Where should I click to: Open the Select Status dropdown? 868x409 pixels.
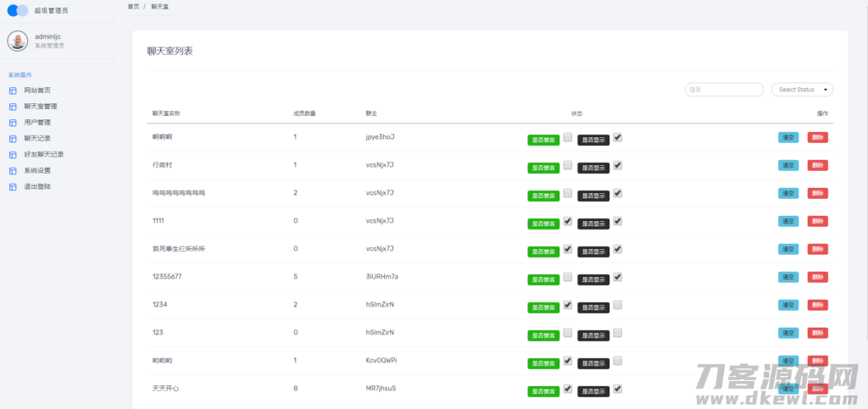pos(802,90)
